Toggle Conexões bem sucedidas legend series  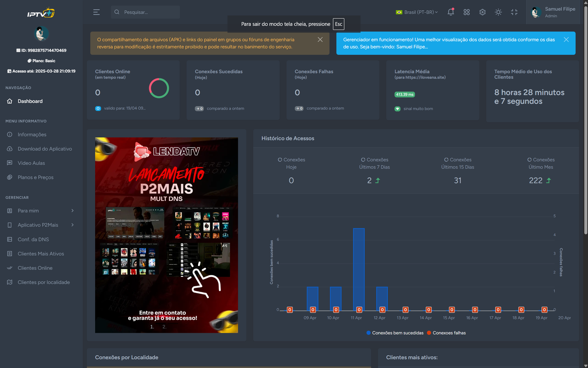click(x=395, y=333)
